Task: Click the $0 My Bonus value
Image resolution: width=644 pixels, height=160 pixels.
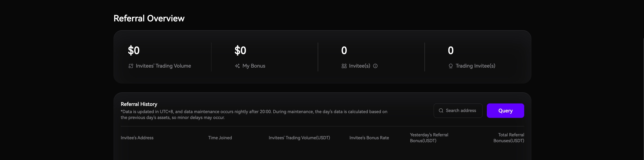Action: pos(240,50)
